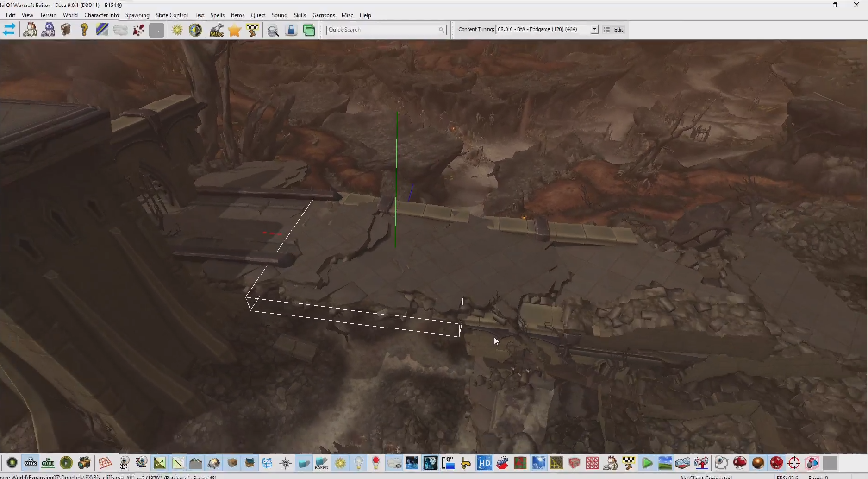
Task: Click the blue refresh arrows icon
Action: click(267, 462)
